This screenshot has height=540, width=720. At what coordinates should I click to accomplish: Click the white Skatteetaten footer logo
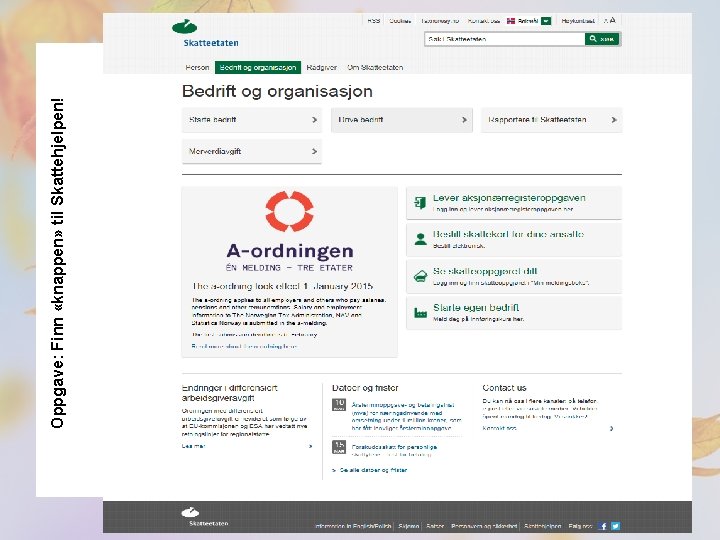click(205, 517)
